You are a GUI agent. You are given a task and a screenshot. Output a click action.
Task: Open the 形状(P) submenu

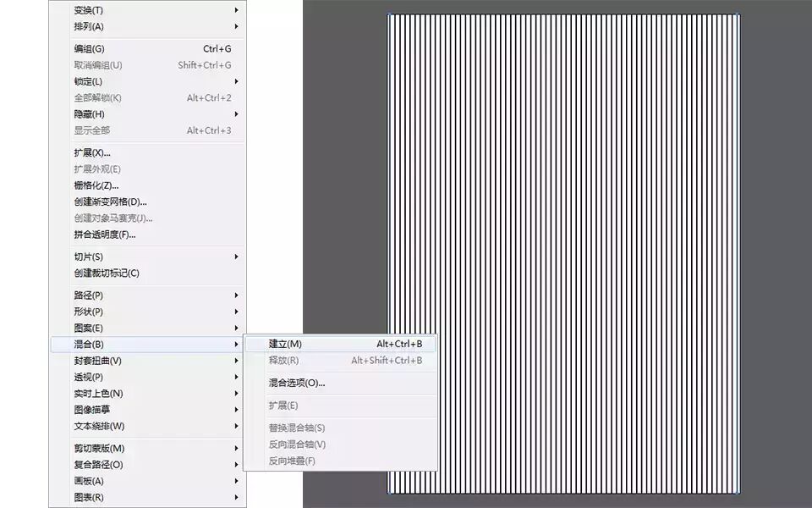point(147,312)
